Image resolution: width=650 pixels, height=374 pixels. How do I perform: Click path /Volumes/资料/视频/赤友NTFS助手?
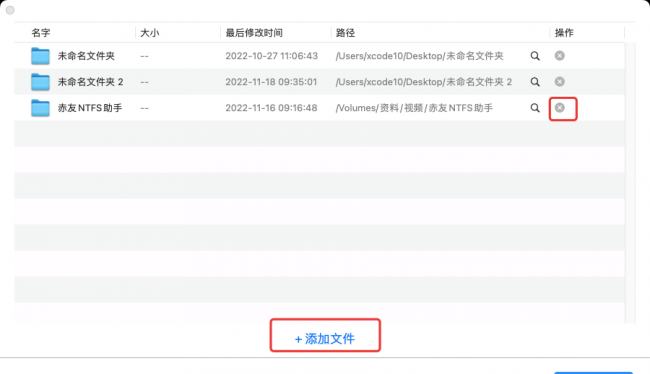point(414,108)
